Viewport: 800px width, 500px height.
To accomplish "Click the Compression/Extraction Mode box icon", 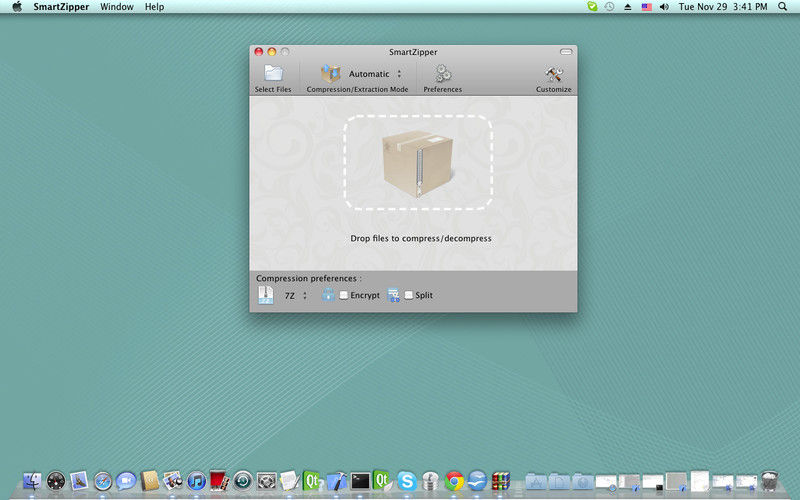I will coord(331,73).
